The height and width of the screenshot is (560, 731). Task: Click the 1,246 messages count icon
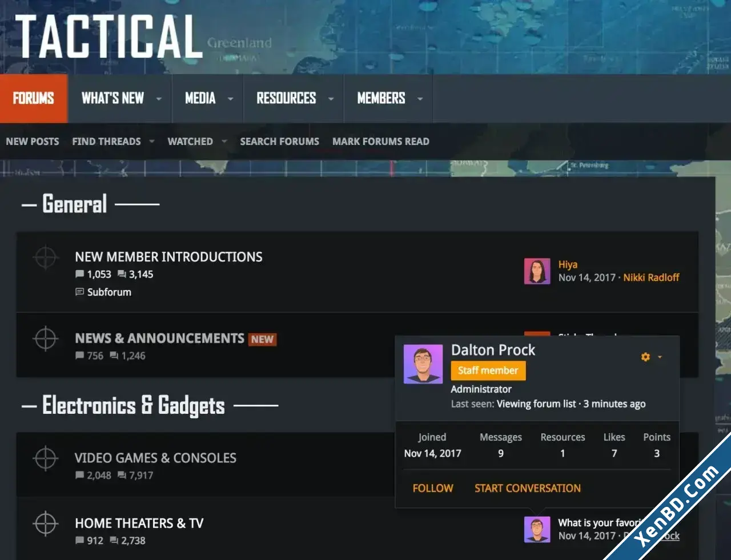(x=114, y=356)
